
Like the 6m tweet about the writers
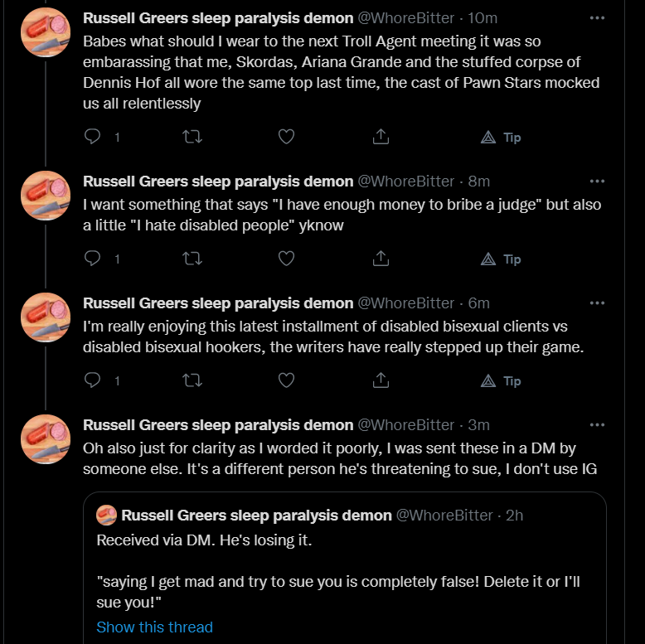(x=286, y=380)
